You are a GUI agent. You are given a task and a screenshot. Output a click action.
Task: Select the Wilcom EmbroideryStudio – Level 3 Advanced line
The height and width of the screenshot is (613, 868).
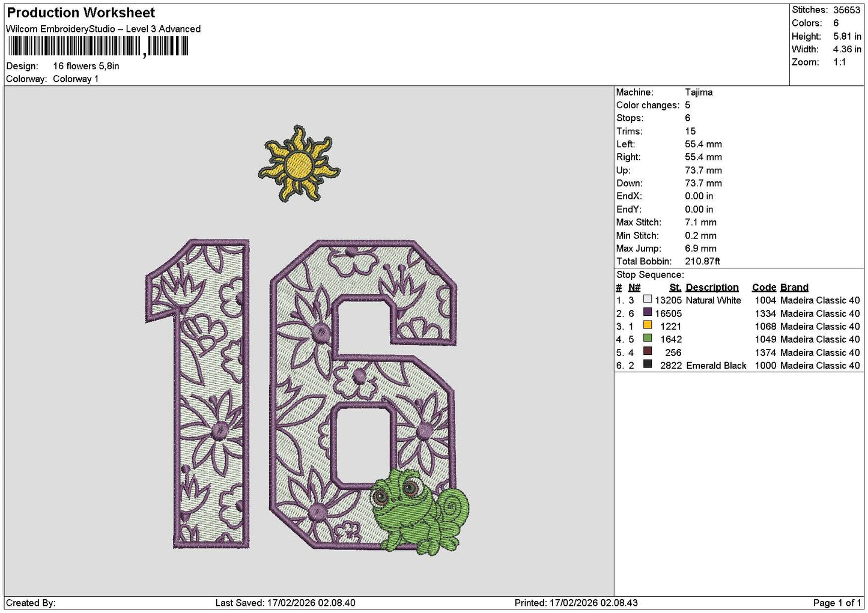coord(103,29)
